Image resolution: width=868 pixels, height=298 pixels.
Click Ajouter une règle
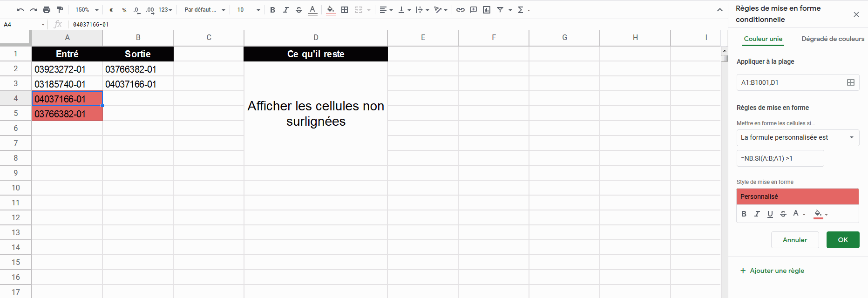click(x=772, y=271)
